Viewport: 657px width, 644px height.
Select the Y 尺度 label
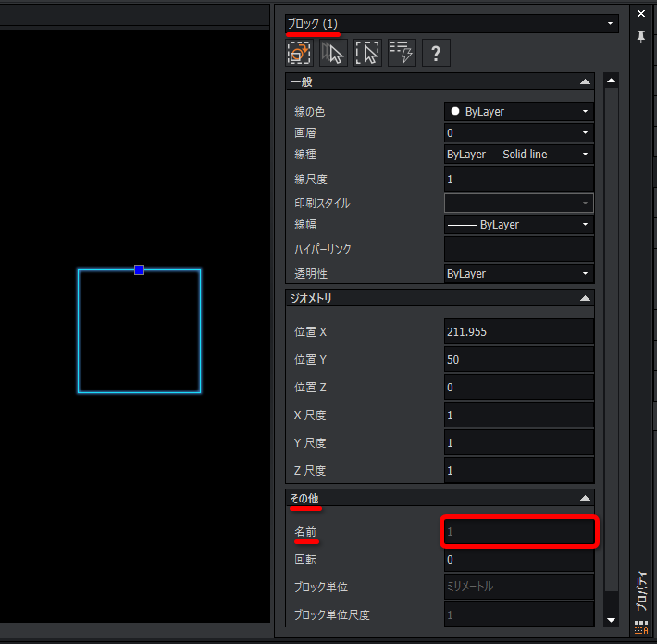click(x=310, y=443)
